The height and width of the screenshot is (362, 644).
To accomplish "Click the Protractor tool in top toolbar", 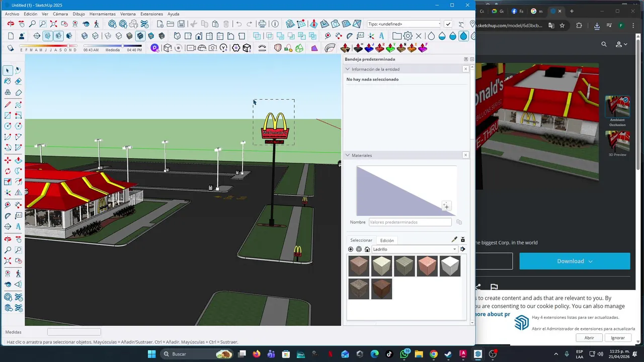I will pyautogui.click(x=350, y=36).
